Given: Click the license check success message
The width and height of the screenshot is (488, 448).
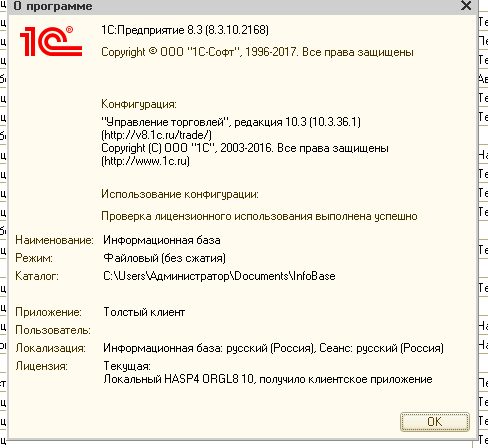Looking at the screenshot, I should (259, 216).
